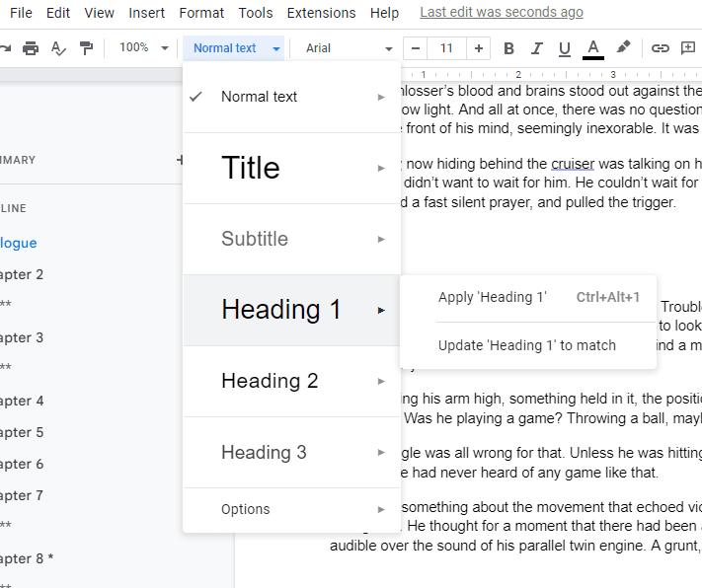Choose the Heading 3 paragraph style
Image resolution: width=702 pixels, height=588 pixels.
coord(291,453)
